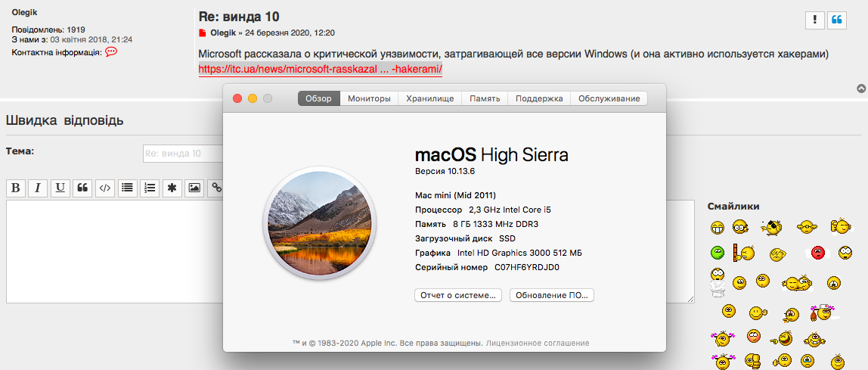Insert the green smiley
The image size is (868, 370).
point(718,253)
